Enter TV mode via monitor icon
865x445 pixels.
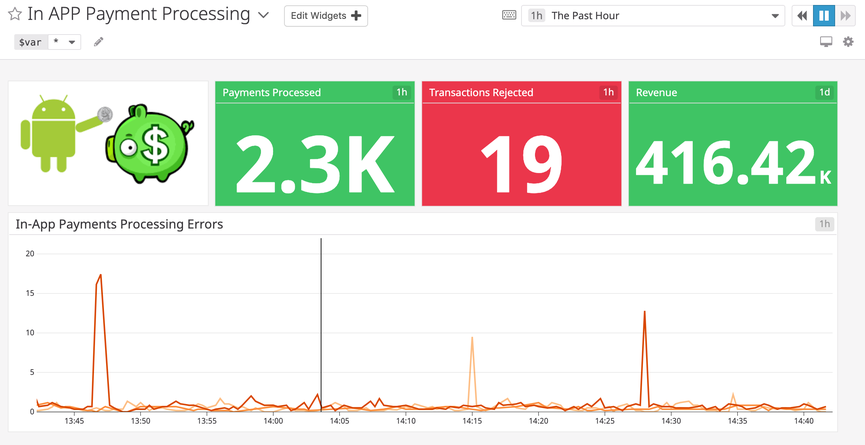[x=826, y=42]
